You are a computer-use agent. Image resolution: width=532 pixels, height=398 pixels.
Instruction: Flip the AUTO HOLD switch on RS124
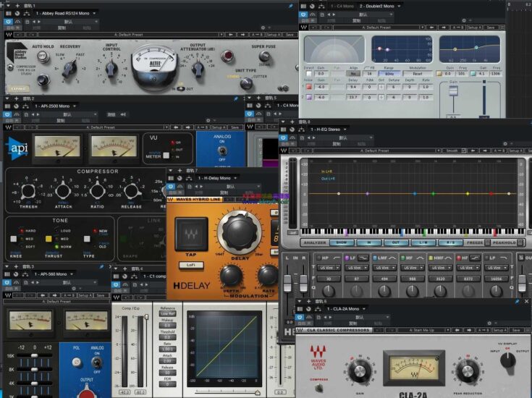[x=41, y=56]
